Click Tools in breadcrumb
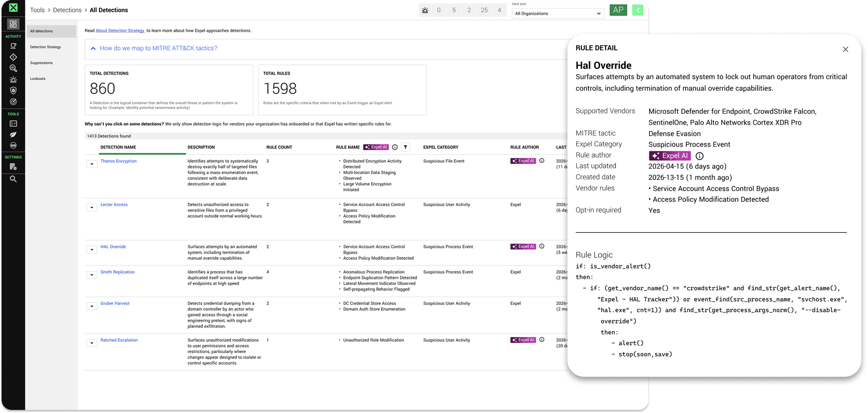Screen dimensions: 868x413 (x=37, y=10)
